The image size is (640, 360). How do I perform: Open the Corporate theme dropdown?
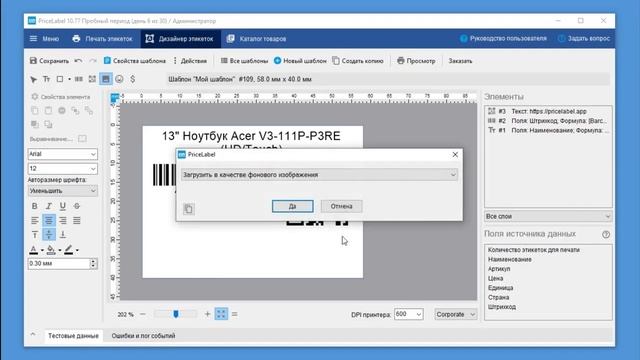(456, 314)
